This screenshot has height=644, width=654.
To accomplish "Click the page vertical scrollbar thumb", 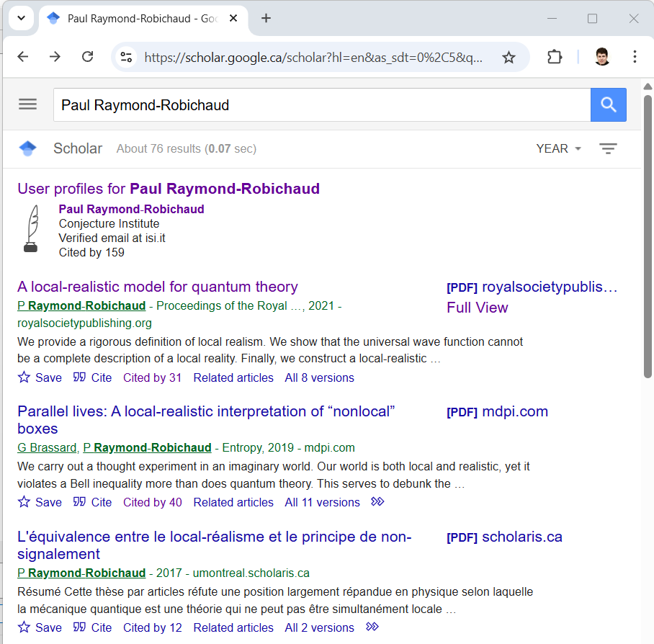I will [x=648, y=236].
